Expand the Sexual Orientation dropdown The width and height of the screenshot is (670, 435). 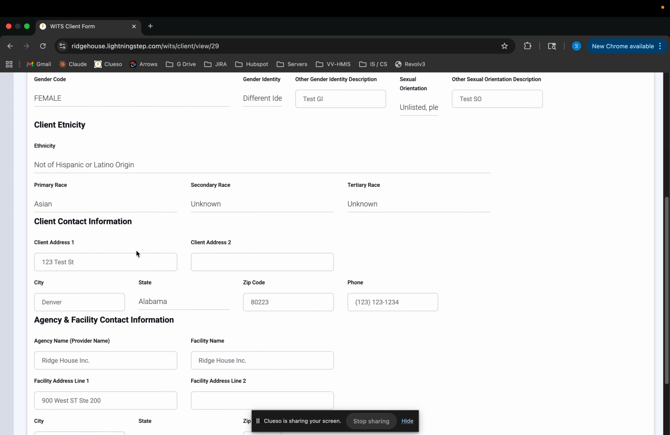tap(418, 107)
